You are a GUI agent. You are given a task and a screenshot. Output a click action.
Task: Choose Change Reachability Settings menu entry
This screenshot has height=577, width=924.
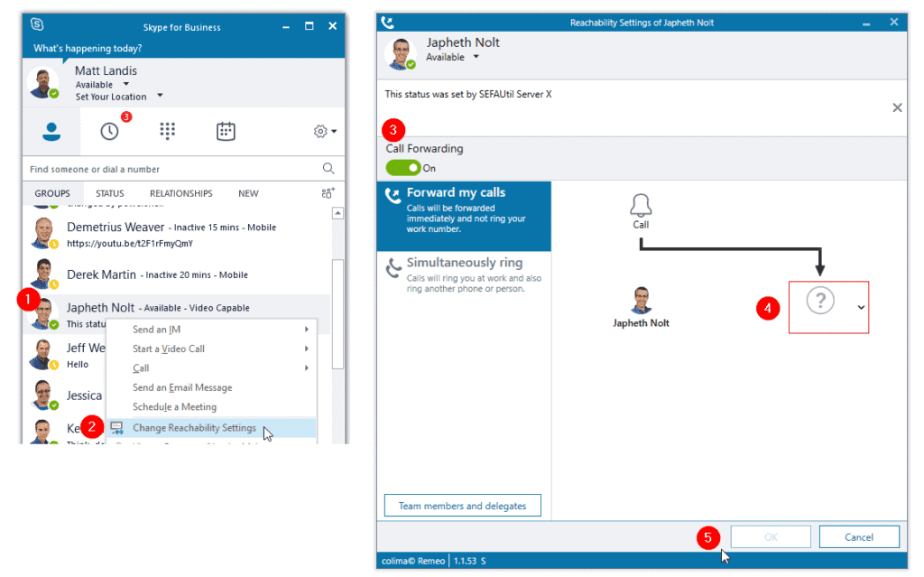tap(194, 428)
